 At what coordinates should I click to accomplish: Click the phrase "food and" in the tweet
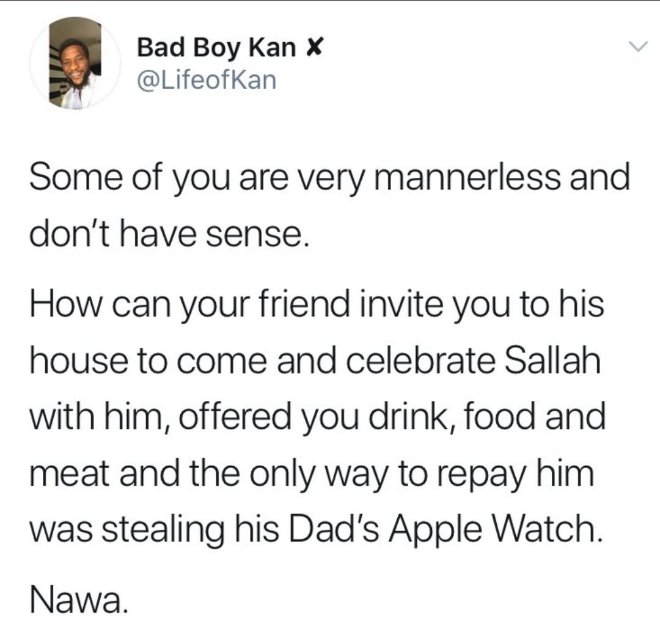tap(533, 416)
